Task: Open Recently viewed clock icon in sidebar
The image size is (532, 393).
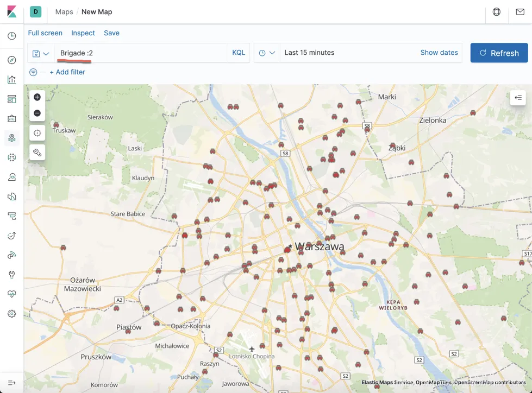Action: click(11, 36)
